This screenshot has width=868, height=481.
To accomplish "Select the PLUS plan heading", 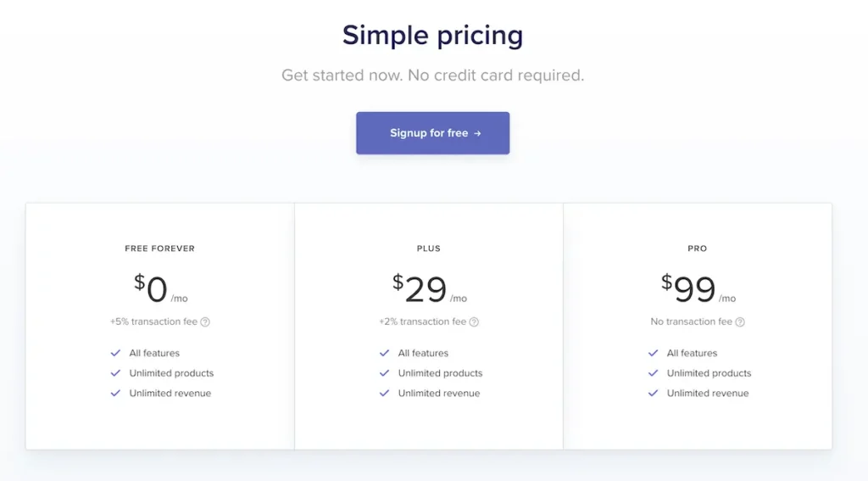I will [x=429, y=249].
